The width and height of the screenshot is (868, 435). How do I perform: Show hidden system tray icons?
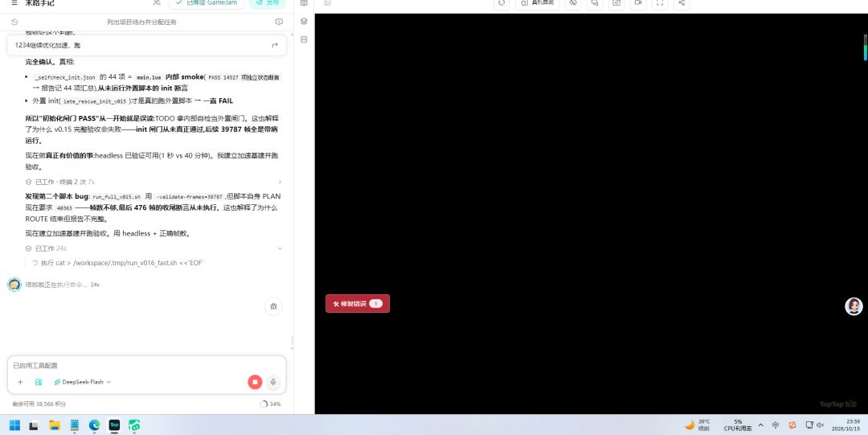coord(760,425)
